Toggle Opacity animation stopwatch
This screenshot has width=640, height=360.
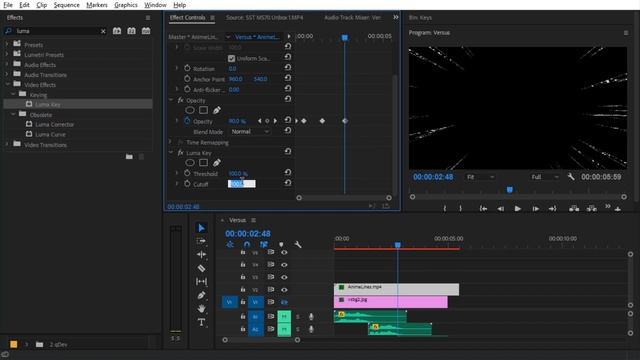tap(187, 121)
